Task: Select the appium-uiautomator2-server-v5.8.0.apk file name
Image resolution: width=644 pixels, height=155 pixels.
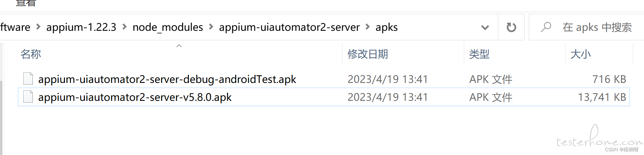Action: [x=135, y=97]
